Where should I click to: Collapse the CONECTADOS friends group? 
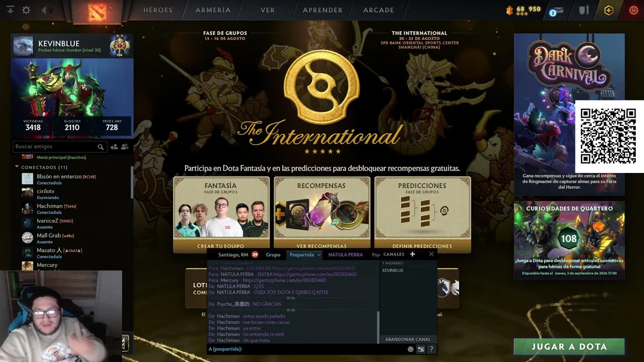click(x=17, y=167)
